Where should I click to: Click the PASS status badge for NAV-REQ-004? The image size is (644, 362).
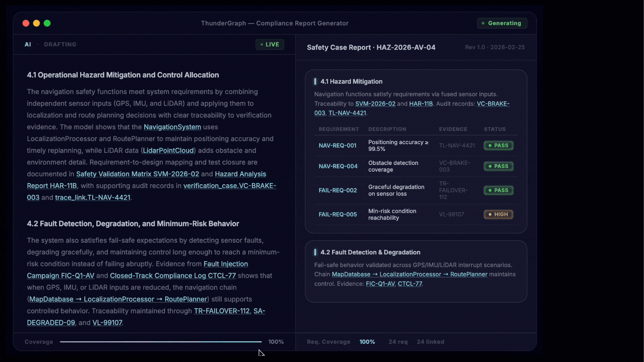[x=498, y=166]
